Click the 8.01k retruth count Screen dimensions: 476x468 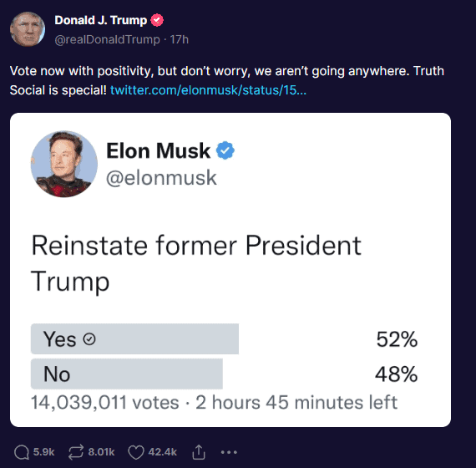click(101, 452)
